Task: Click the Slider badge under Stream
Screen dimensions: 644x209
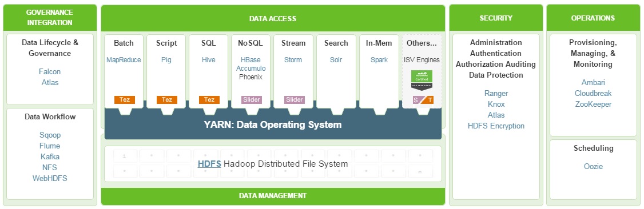Action: pos(294,99)
